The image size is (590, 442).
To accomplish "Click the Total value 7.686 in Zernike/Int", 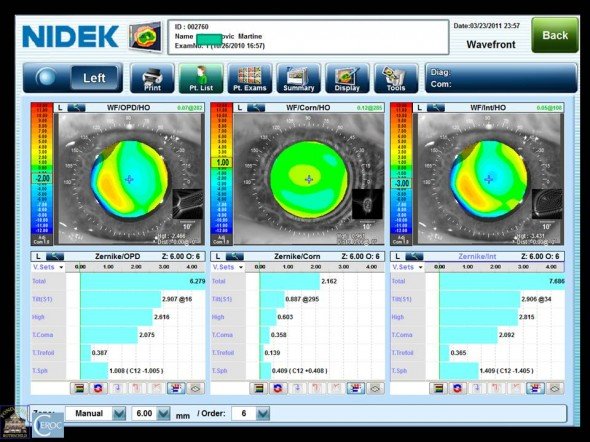I will pos(557,281).
